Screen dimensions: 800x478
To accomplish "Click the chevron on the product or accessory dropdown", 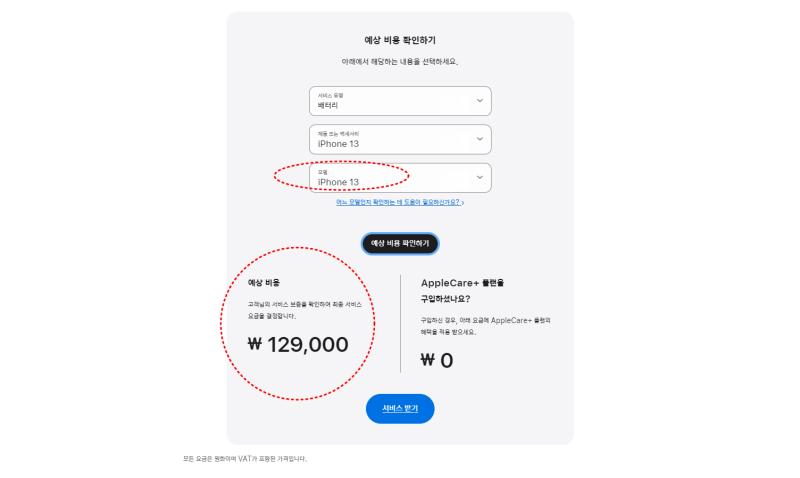I will (480, 139).
